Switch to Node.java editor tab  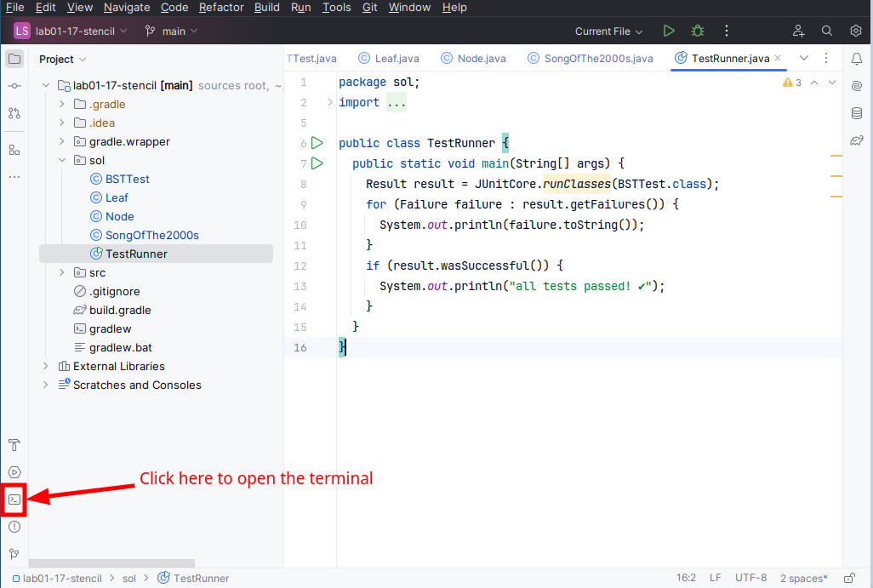pyautogui.click(x=474, y=59)
